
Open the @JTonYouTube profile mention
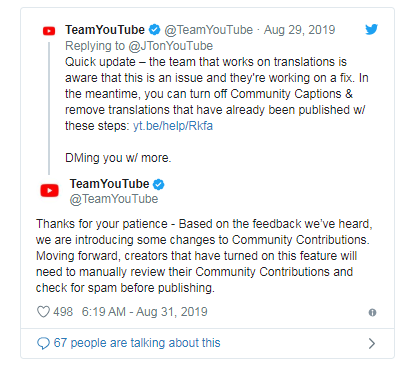(171, 46)
